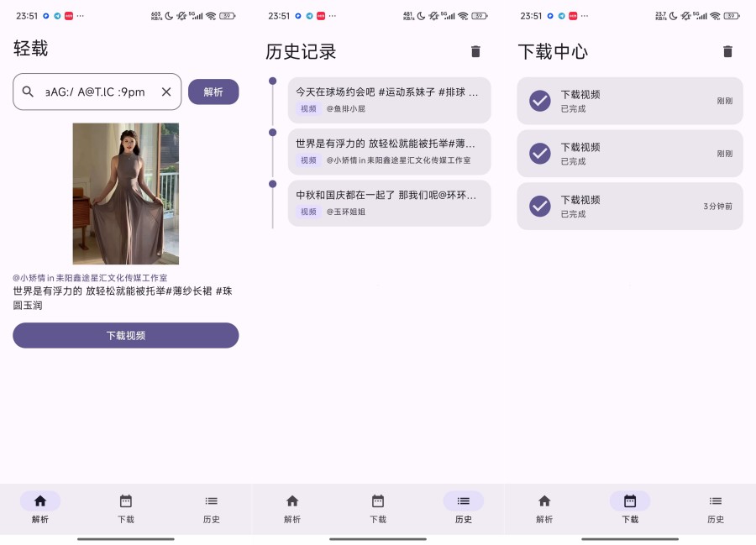Click the link input field text

[95, 92]
